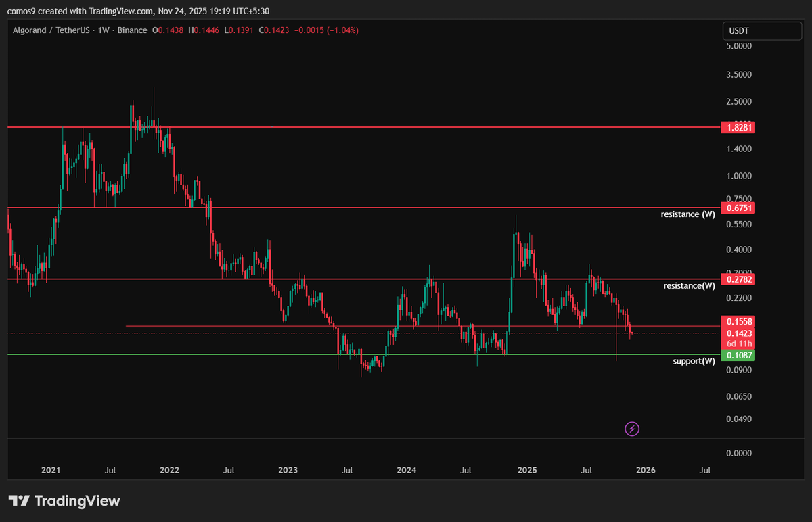The height and width of the screenshot is (522, 812).
Task: Click the support(W) text annotation
Action: [694, 361]
